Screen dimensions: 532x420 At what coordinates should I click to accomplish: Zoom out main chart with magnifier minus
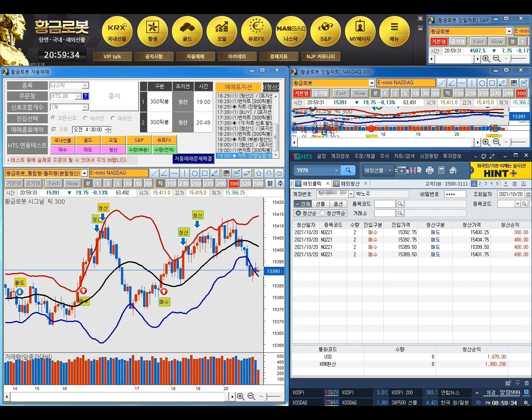pyautogui.click(x=251, y=397)
